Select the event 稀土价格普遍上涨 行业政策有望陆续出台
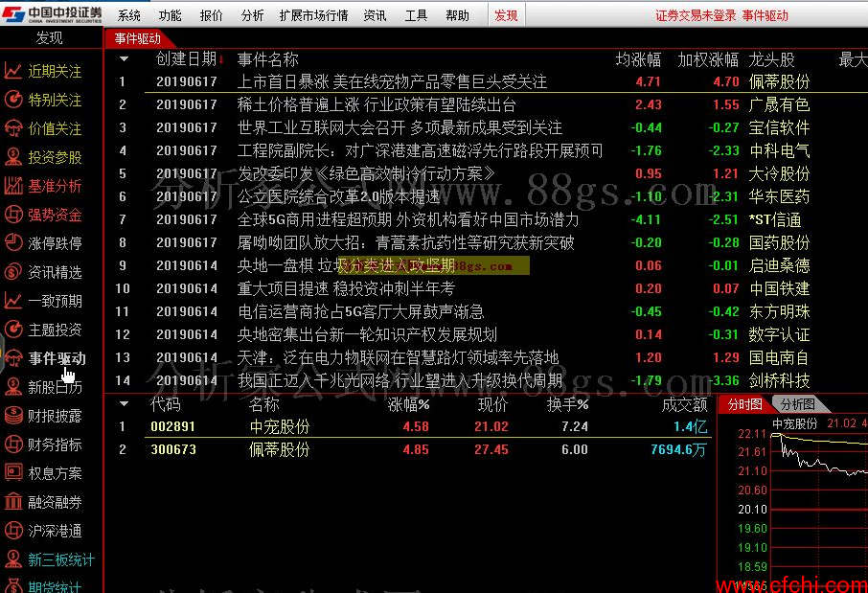 click(x=377, y=104)
